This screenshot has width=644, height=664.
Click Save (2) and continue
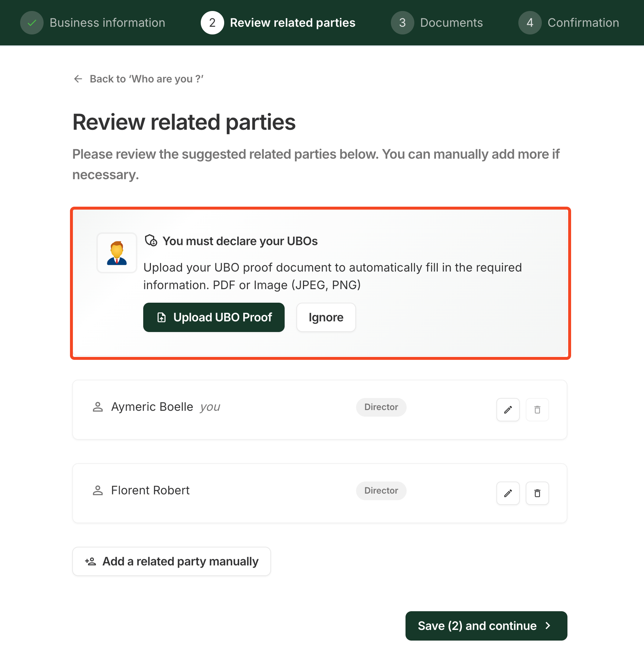click(486, 626)
